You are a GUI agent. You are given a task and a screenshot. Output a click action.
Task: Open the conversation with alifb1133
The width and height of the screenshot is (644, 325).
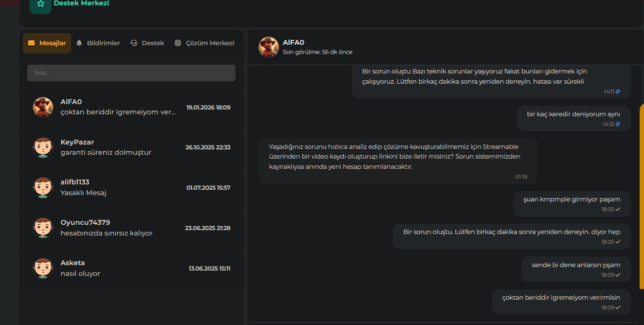tap(131, 188)
